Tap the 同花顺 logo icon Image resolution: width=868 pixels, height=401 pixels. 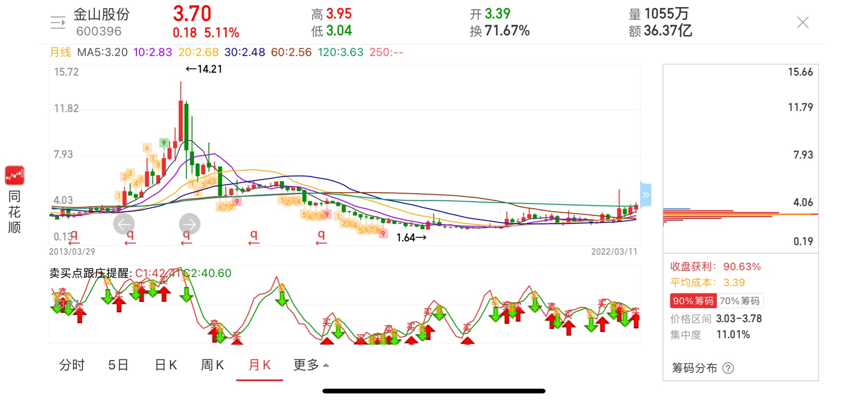coord(15,175)
